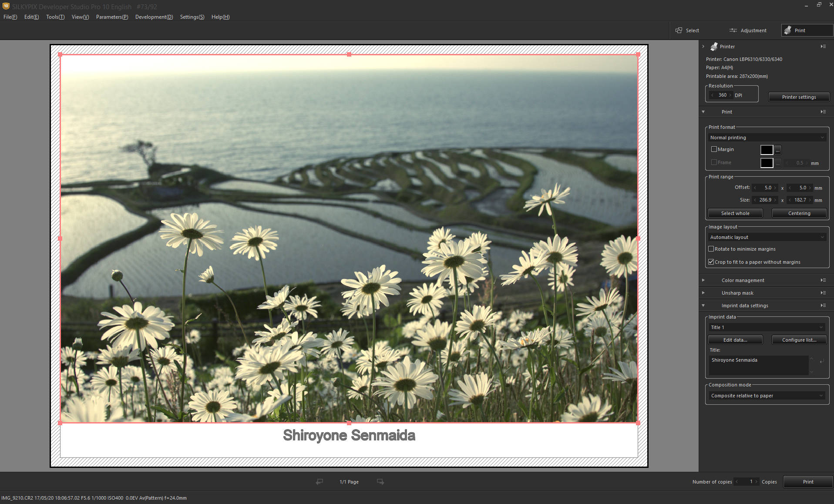
Task: Open the Composition mode dropdown
Action: (x=767, y=396)
